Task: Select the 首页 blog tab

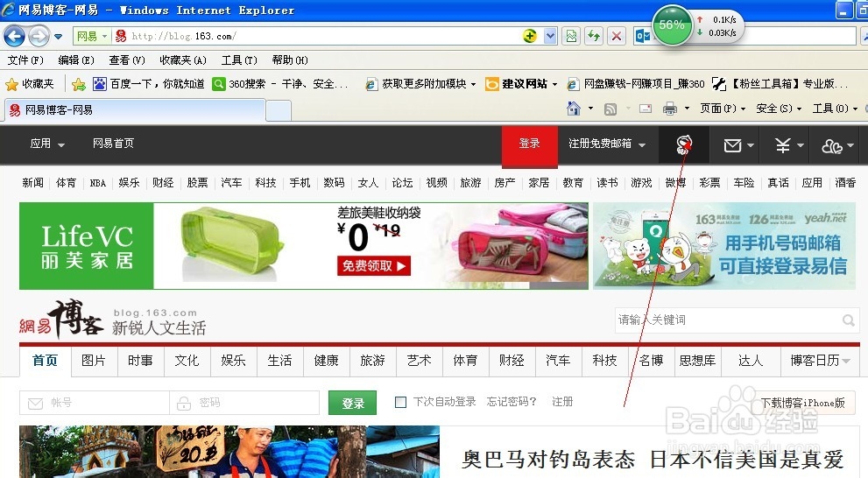Action: point(45,361)
